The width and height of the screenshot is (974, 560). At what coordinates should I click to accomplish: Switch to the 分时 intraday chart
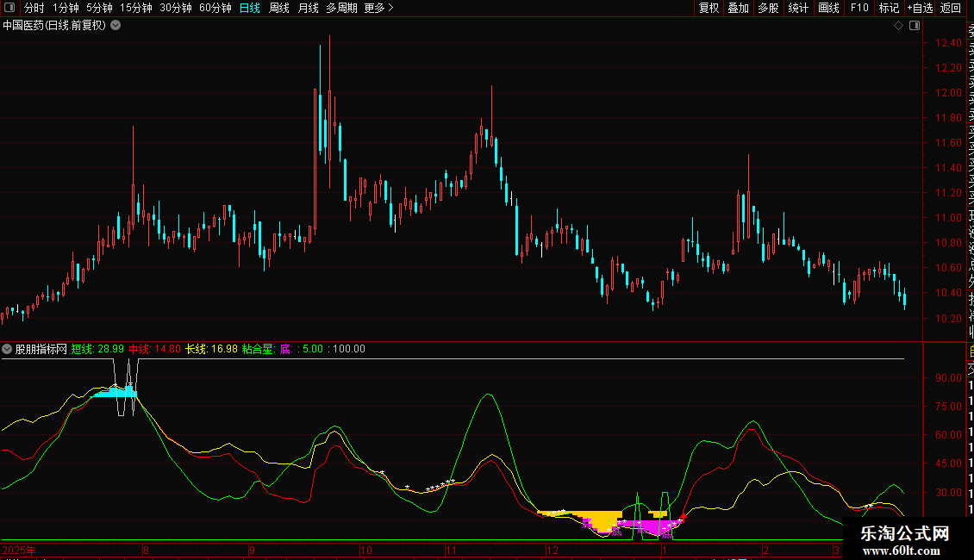[x=34, y=8]
